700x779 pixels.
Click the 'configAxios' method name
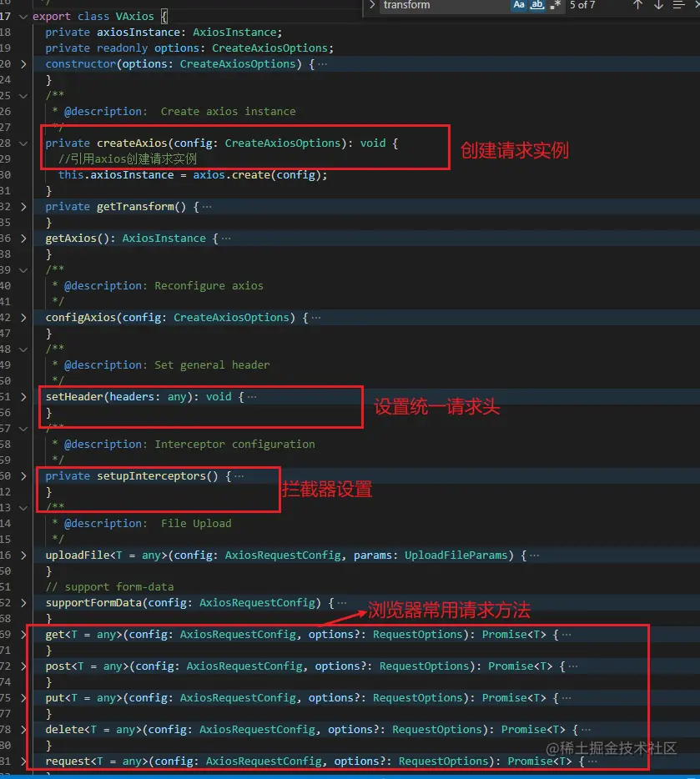tap(80, 318)
